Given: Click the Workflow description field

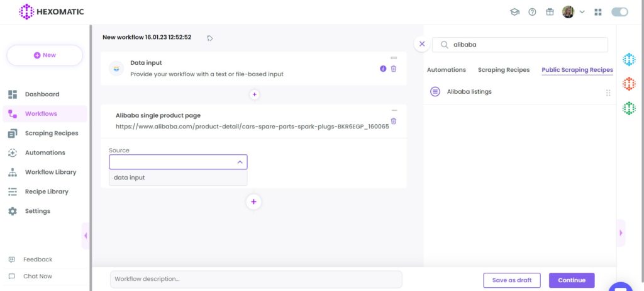Looking at the screenshot, I should tap(257, 279).
